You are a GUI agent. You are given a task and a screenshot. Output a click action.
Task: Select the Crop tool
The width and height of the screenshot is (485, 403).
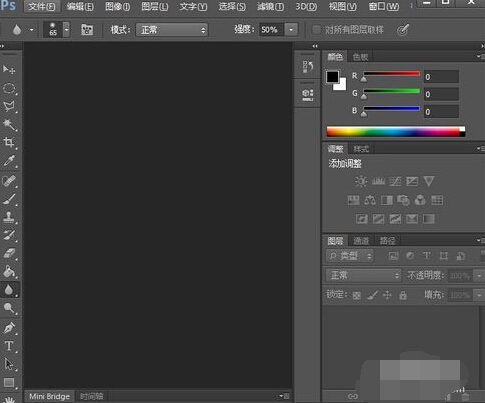[9, 143]
